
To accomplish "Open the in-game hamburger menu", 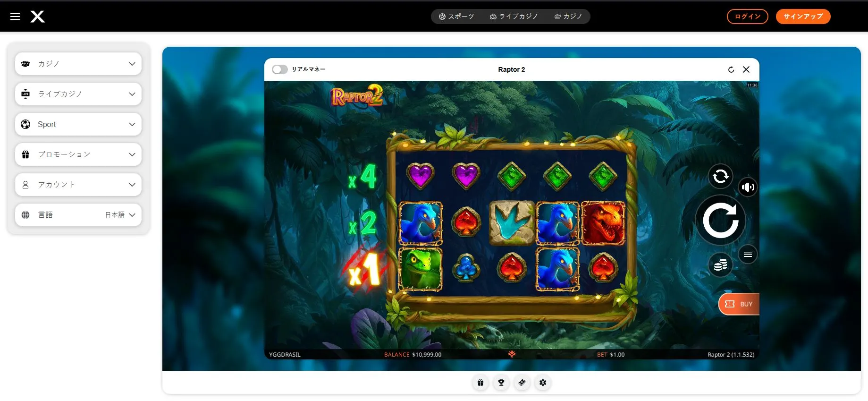I will 748,255.
